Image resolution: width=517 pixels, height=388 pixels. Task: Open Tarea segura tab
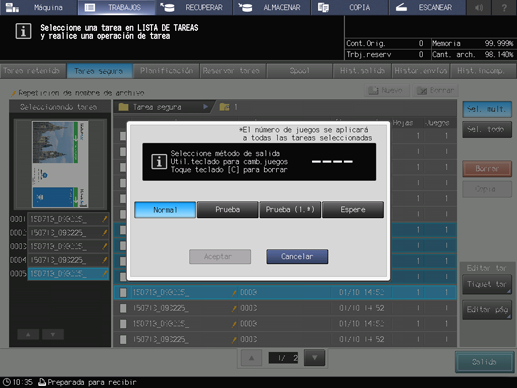click(x=99, y=71)
